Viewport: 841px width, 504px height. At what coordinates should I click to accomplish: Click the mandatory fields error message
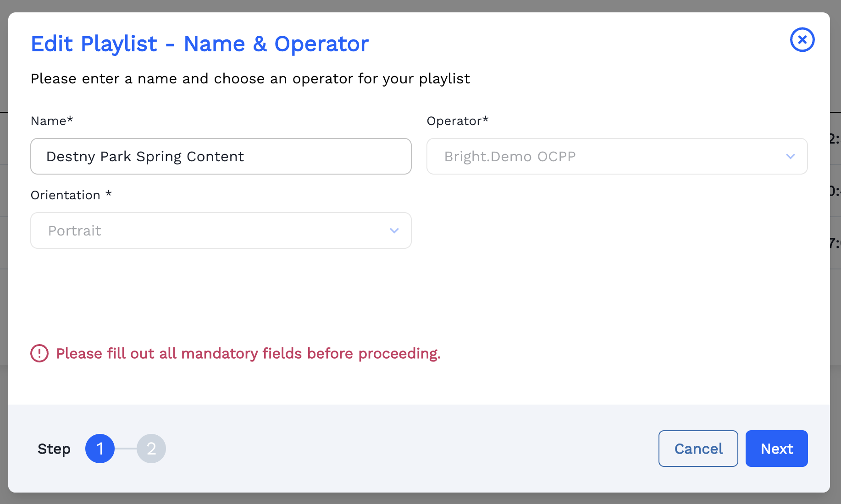[248, 353]
